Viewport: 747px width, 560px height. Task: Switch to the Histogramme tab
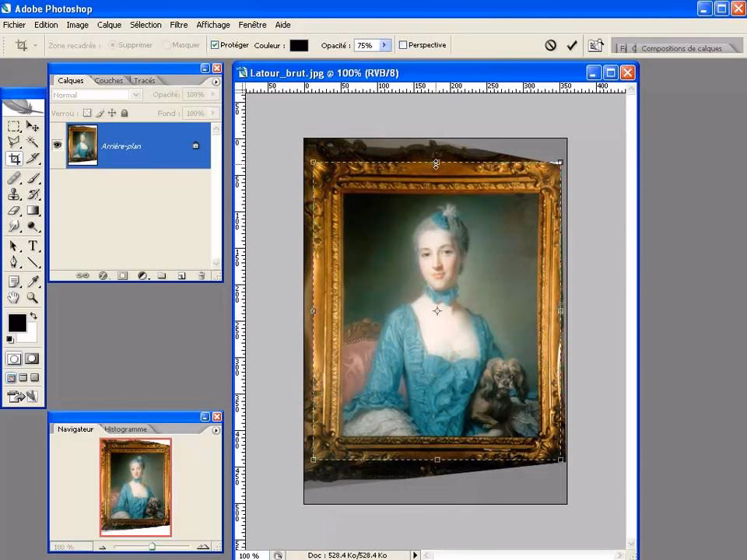coord(125,429)
